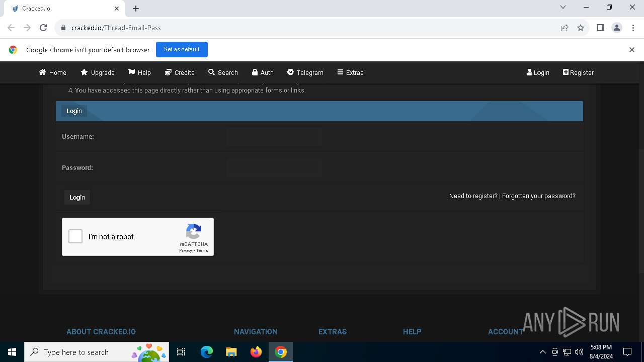Open Task View on the taskbar
The image size is (644, 362).
181,352
